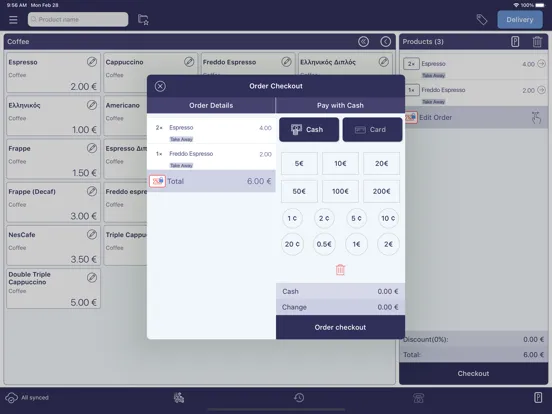This screenshot has width=552, height=414.
Task: Tap the Change 0.00 € row
Action: click(x=340, y=307)
